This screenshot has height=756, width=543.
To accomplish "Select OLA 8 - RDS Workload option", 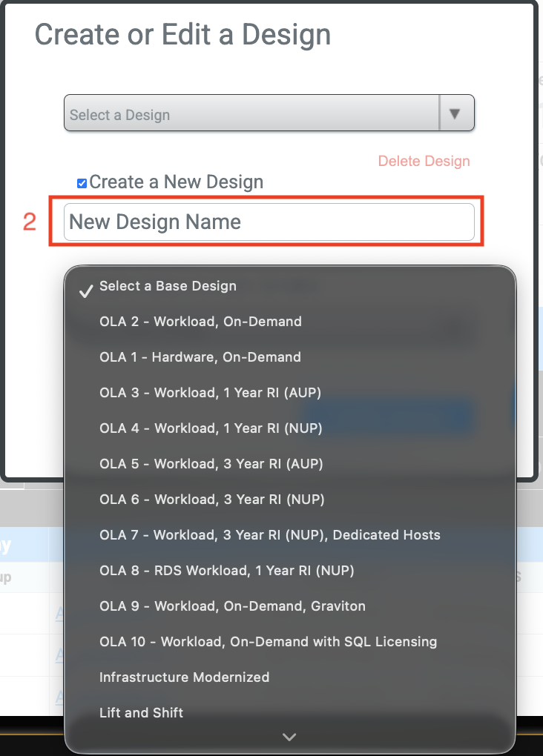I will 226,571.
